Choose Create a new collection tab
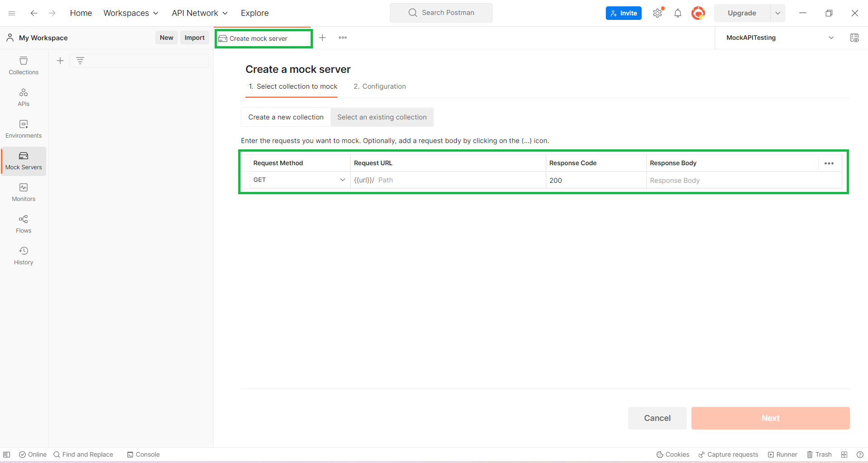The height and width of the screenshot is (463, 868). (286, 117)
